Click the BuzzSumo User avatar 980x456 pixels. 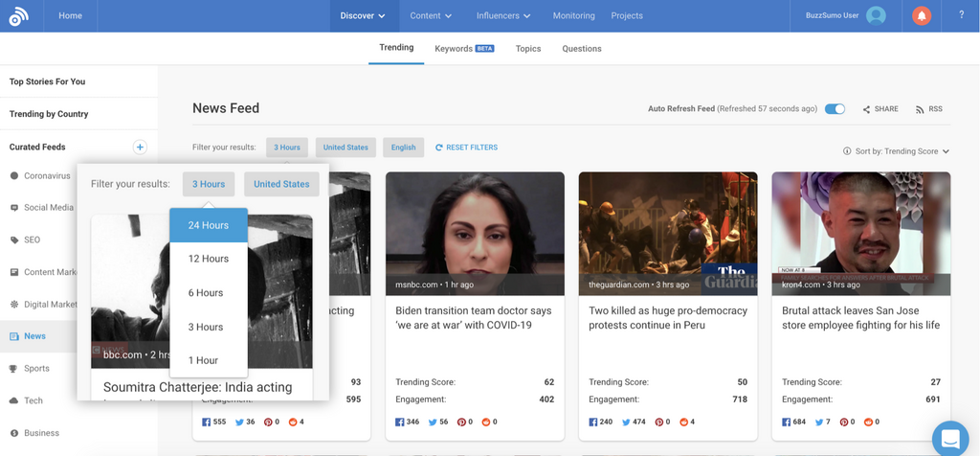tap(875, 15)
